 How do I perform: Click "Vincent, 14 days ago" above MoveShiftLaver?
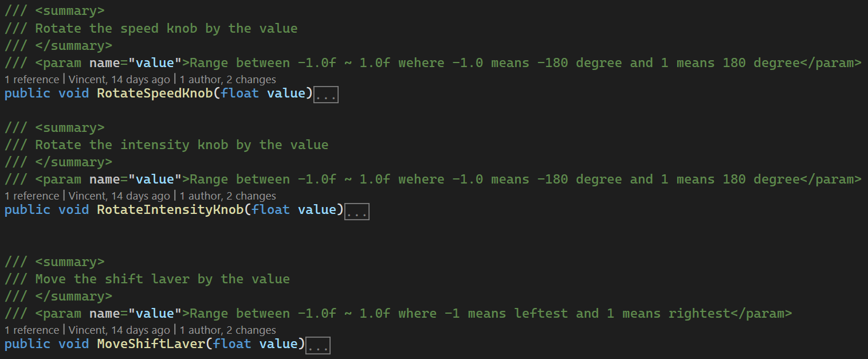119,330
